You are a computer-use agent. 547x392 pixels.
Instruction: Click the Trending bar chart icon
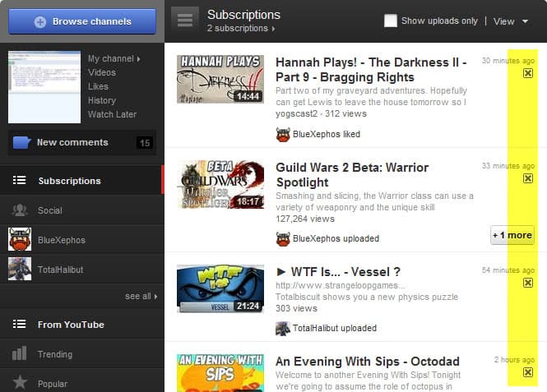click(19, 353)
